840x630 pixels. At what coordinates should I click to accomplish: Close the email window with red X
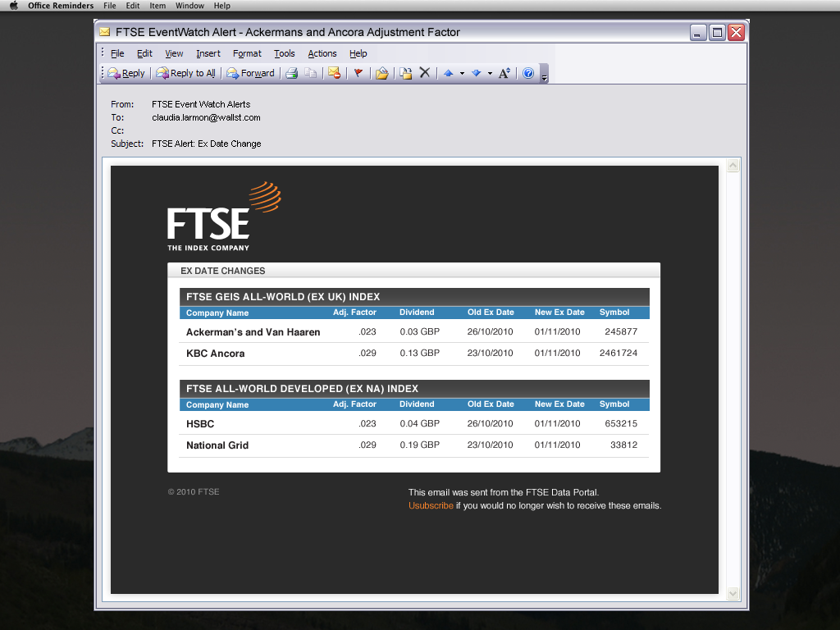(x=737, y=33)
